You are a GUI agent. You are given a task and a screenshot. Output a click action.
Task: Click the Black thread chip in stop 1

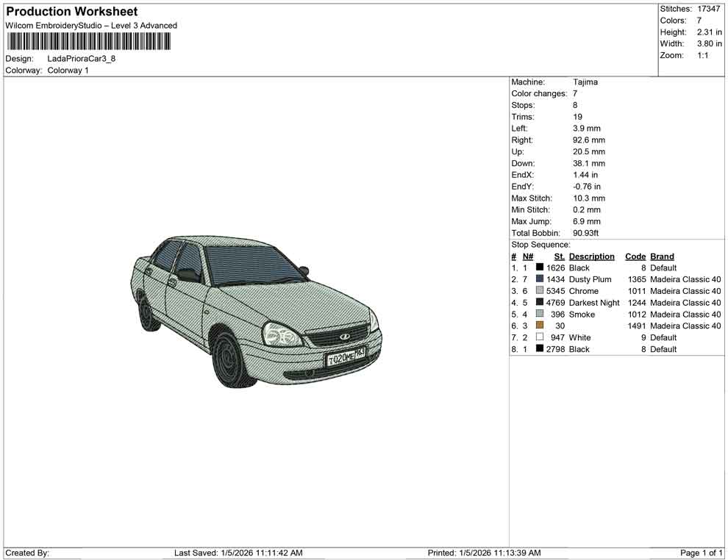click(x=540, y=268)
